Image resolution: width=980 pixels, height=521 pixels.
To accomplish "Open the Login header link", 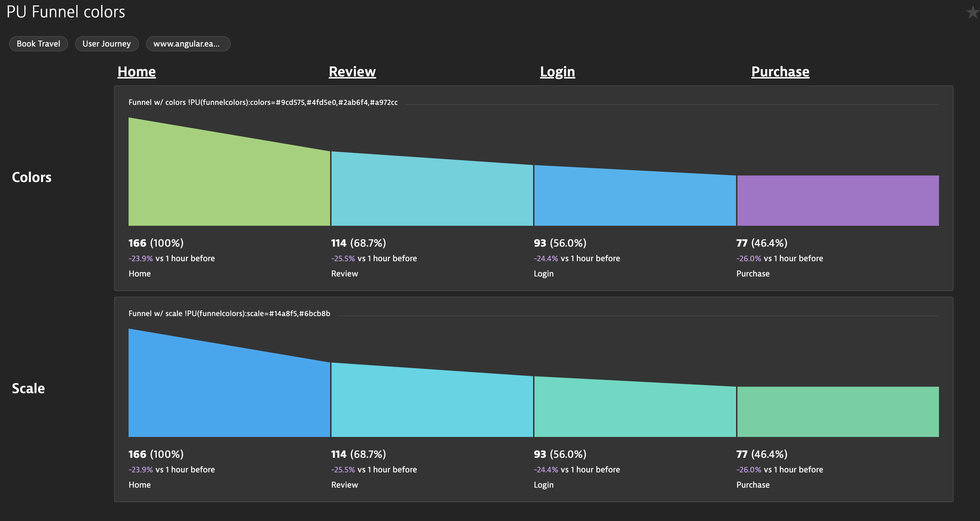I will [x=557, y=72].
